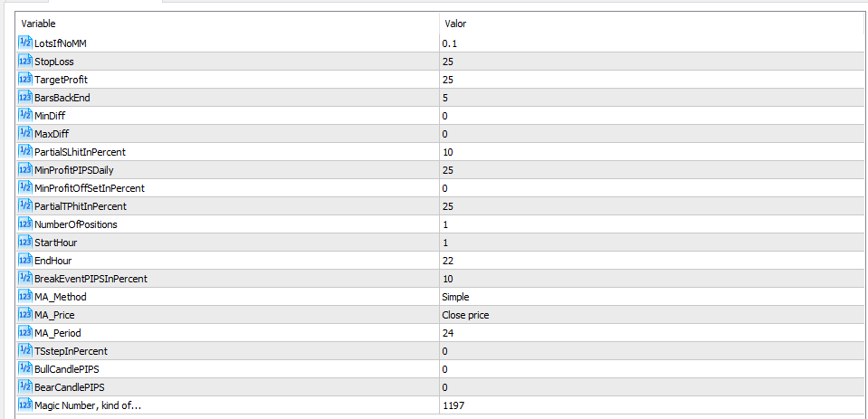Click the double-type icon beside LotsIfNoMM
868x419 pixels.
[x=25, y=43]
